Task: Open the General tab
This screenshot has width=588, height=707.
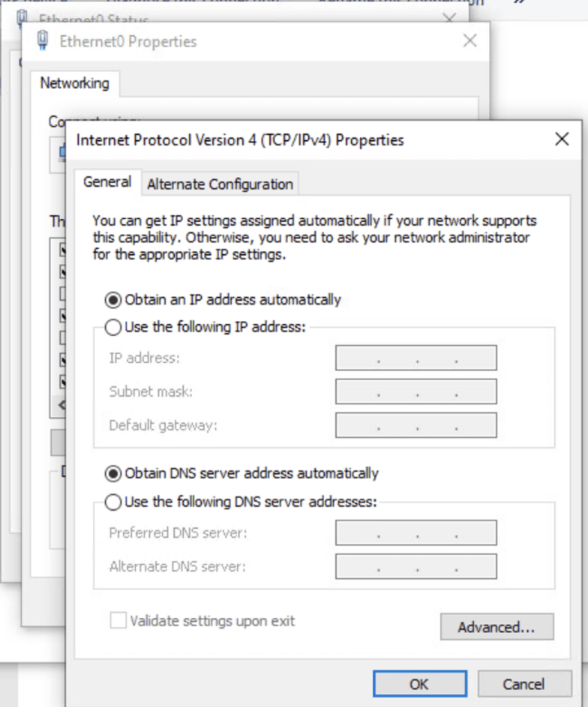Action: pyautogui.click(x=107, y=182)
